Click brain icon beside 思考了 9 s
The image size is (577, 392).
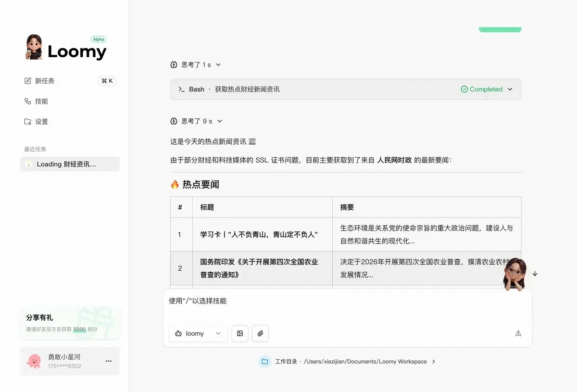[174, 121]
